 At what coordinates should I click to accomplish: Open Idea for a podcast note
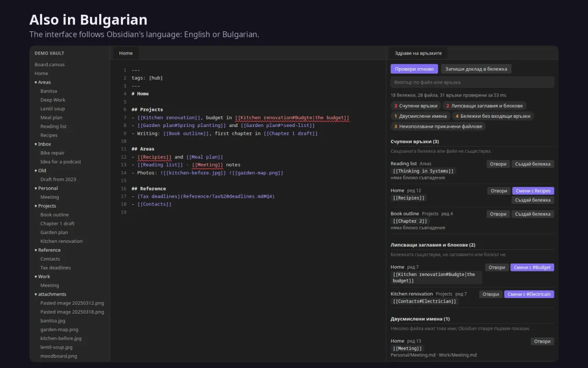[61, 162]
